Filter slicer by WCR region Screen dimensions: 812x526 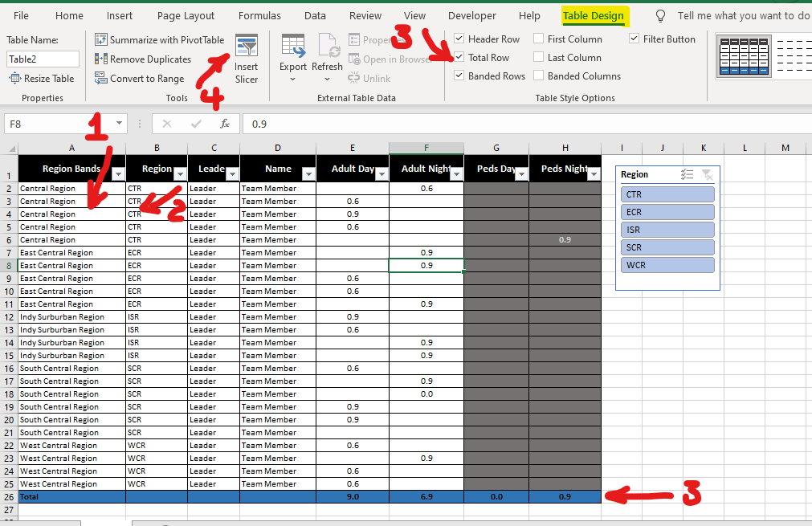pos(667,265)
